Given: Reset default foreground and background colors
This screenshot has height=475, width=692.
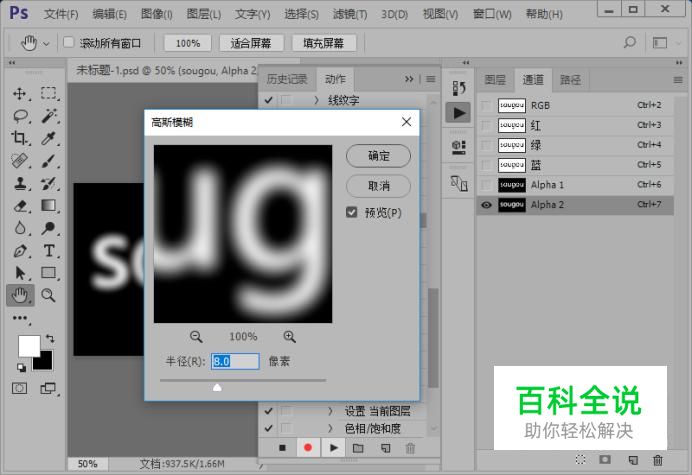Looking at the screenshot, I should [21, 367].
